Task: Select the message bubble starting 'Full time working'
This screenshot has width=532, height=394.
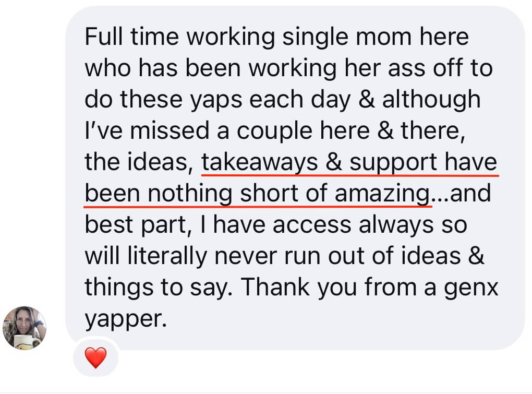Action: click(x=295, y=178)
